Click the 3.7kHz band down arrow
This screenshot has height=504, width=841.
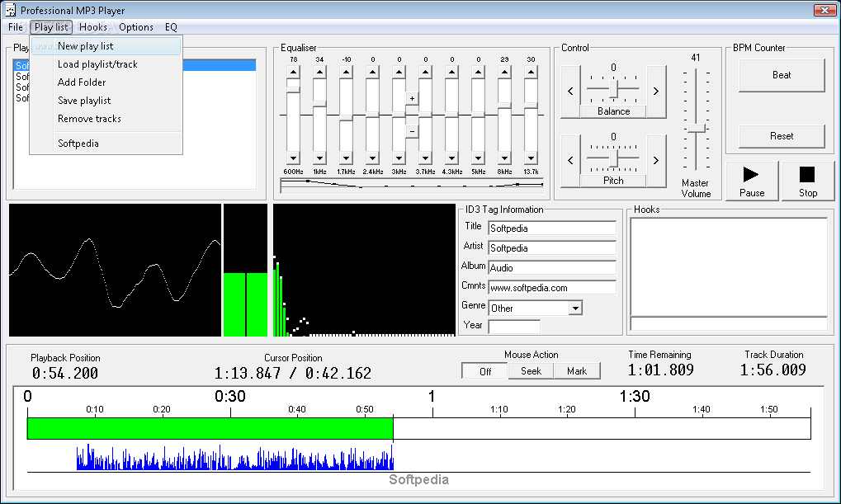point(425,158)
